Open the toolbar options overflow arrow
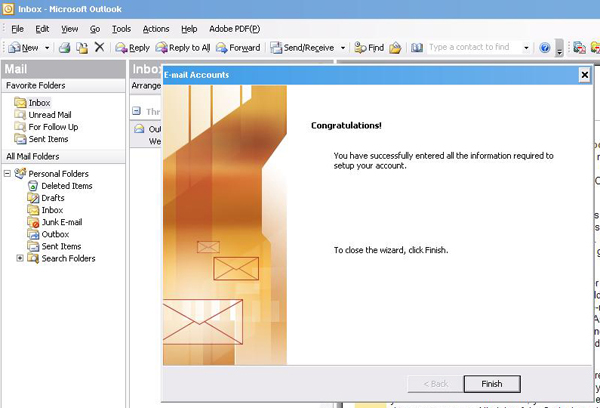Viewport: 600px width, 408px height. point(559,48)
